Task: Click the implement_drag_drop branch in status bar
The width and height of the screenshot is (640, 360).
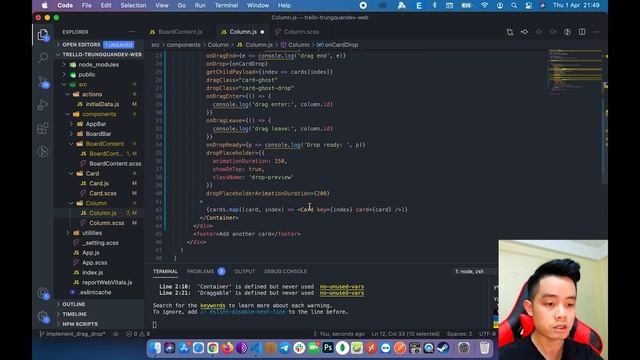Action: tap(72, 334)
